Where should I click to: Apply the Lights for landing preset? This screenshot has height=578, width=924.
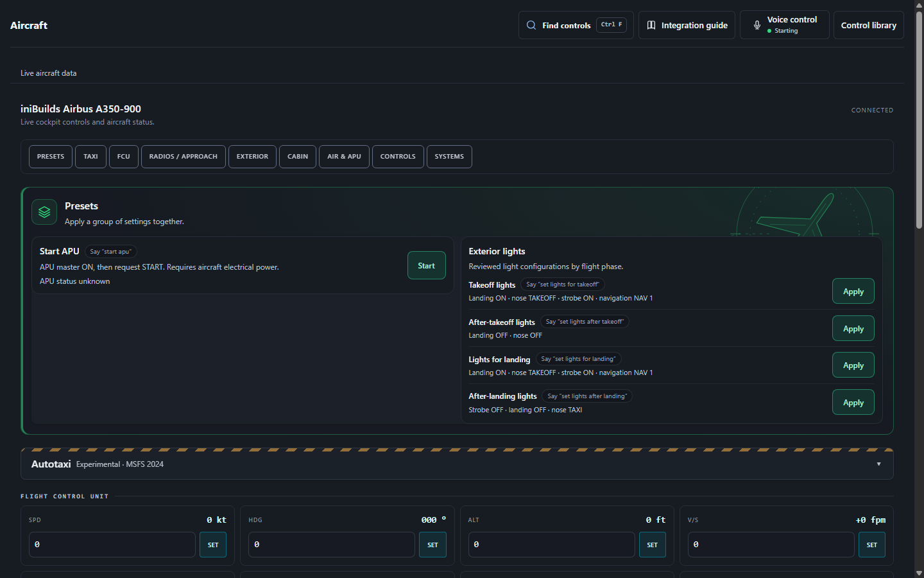853,365
